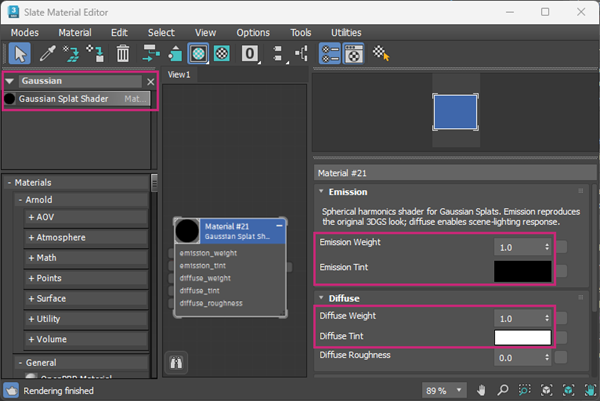Open the Tools menu

[x=300, y=33]
